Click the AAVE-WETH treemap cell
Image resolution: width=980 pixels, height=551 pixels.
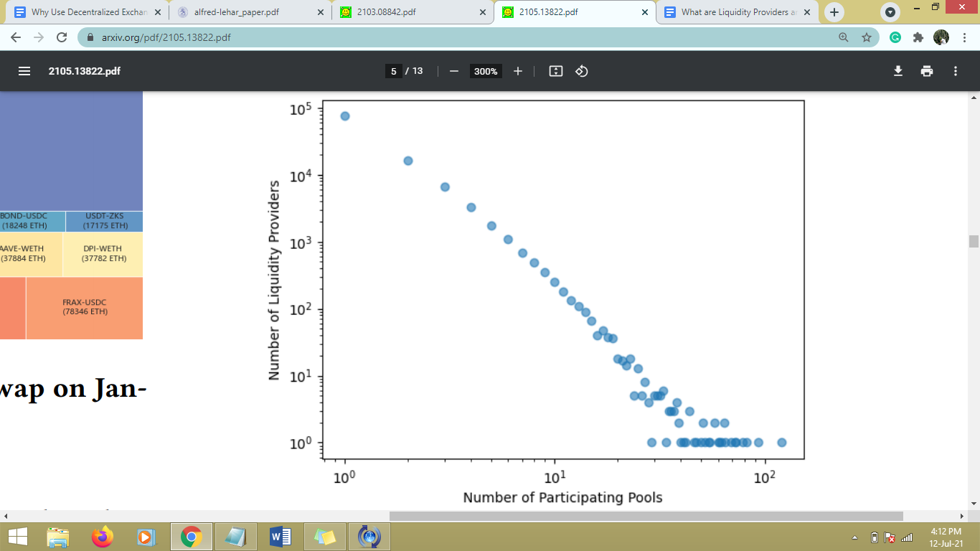(31, 254)
